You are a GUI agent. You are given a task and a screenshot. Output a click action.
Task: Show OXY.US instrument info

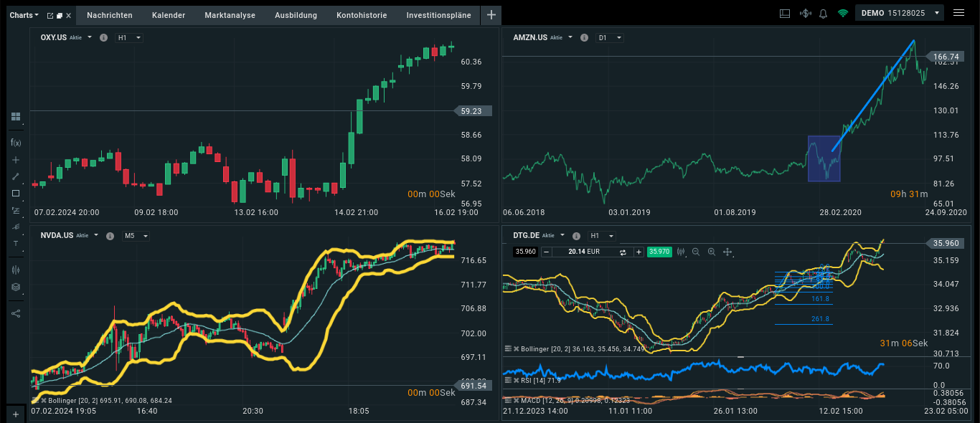(103, 37)
